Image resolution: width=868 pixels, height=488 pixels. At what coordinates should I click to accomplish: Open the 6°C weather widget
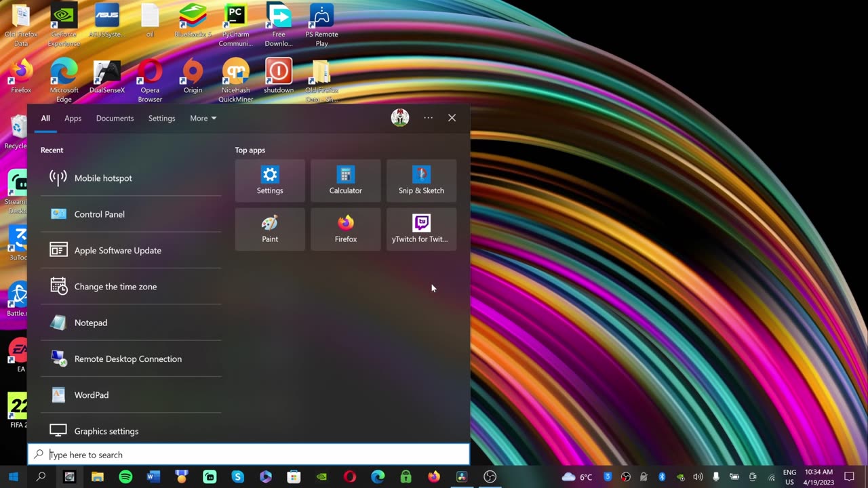tap(578, 477)
